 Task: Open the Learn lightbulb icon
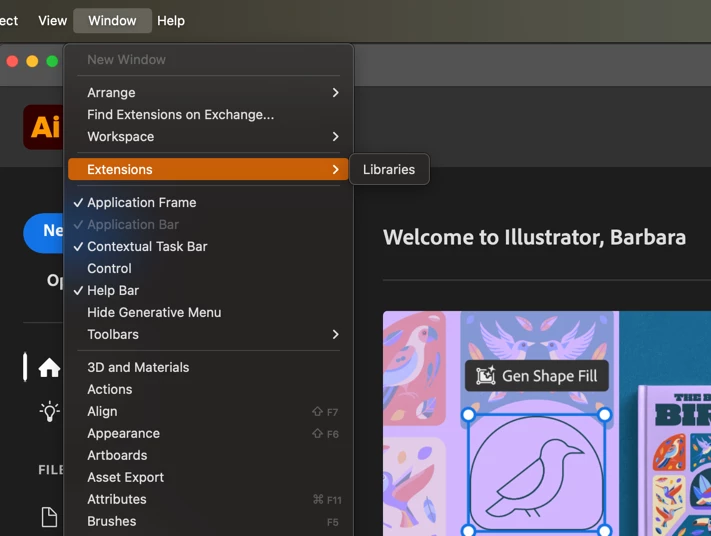point(49,412)
